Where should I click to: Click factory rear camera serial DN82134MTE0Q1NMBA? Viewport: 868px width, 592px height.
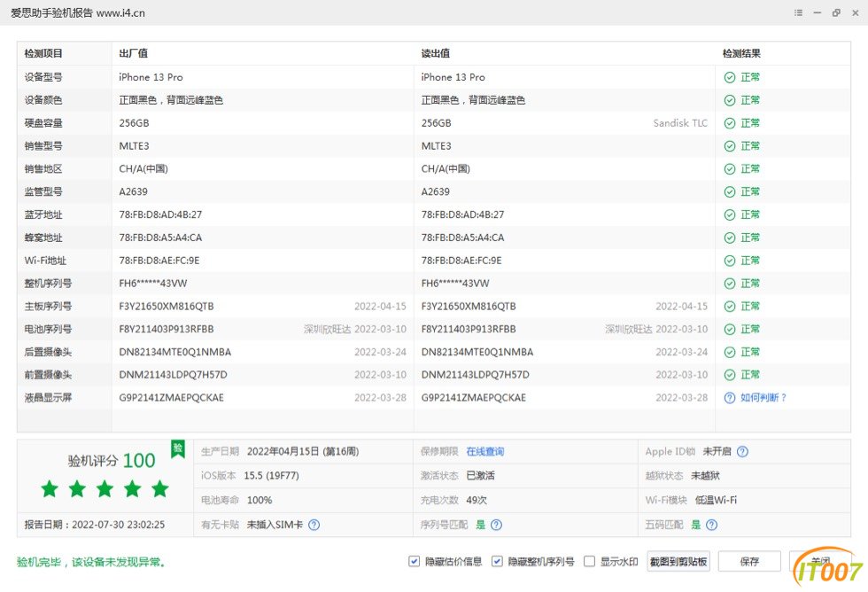point(175,352)
